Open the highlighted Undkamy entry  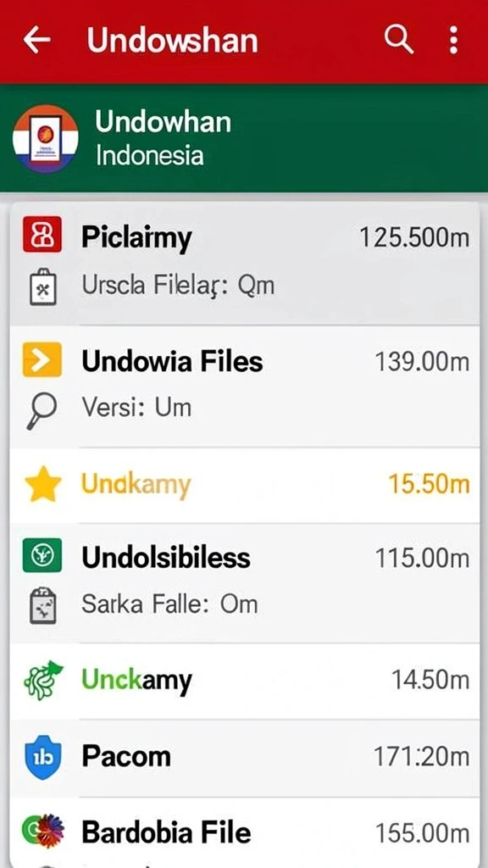(244, 486)
